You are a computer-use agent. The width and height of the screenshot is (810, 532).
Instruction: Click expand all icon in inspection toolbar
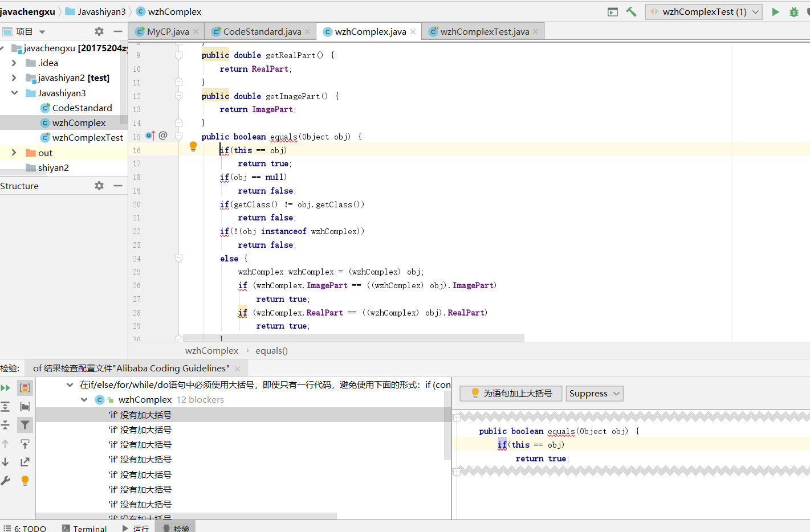(x=6, y=407)
